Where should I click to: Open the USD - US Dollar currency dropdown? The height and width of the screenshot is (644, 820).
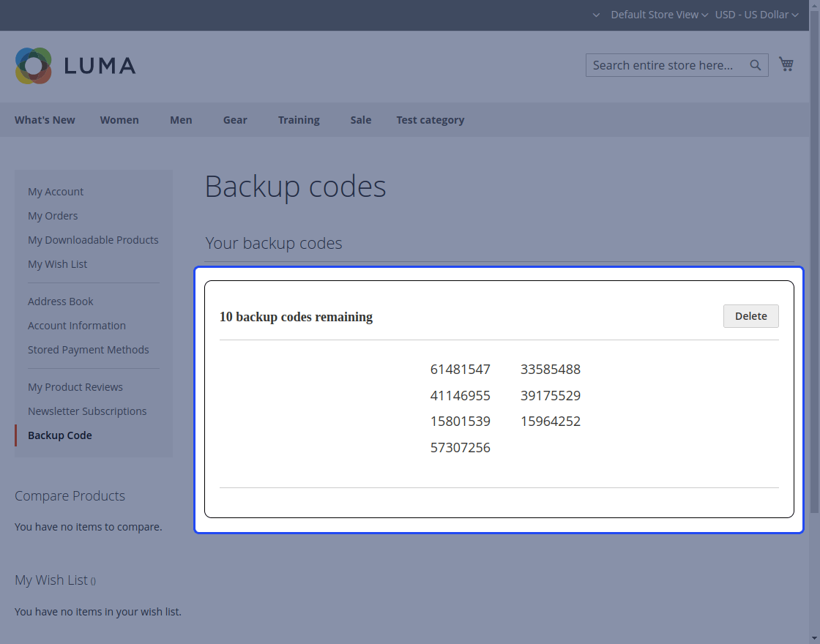tap(756, 15)
